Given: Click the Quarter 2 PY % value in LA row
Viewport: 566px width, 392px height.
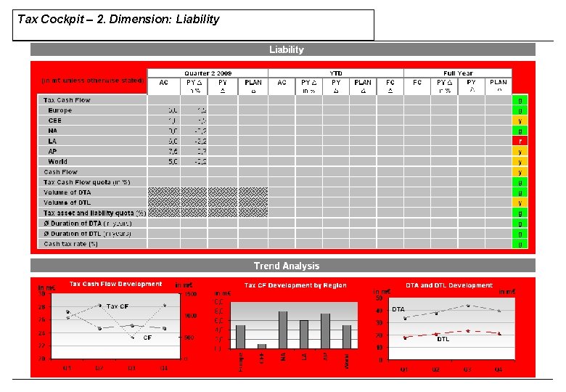Looking at the screenshot, I should click(x=200, y=141).
